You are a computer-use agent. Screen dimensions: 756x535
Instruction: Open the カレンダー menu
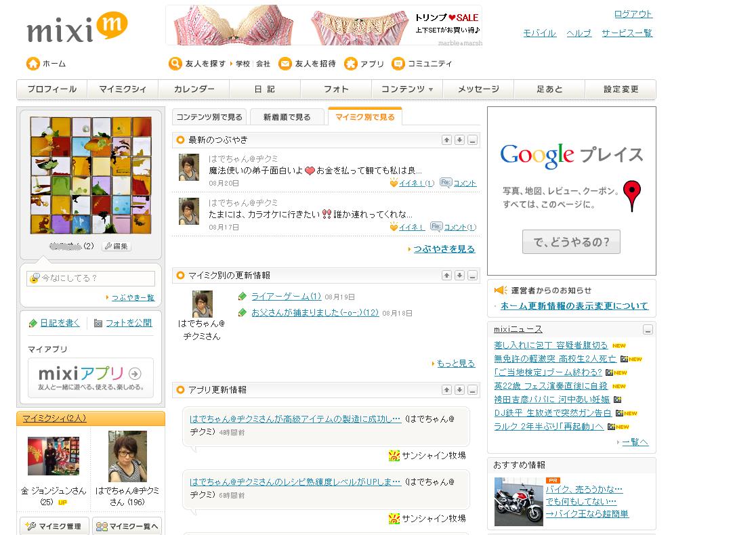pos(194,89)
